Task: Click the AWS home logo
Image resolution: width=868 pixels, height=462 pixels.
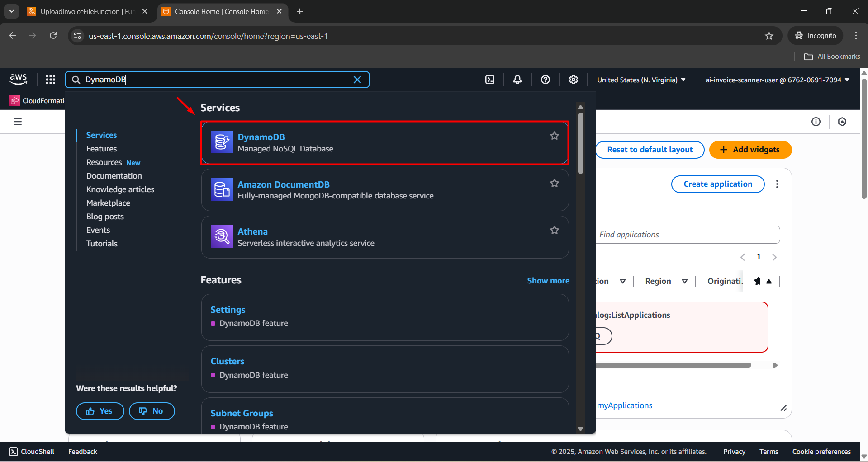Action: pos(18,79)
